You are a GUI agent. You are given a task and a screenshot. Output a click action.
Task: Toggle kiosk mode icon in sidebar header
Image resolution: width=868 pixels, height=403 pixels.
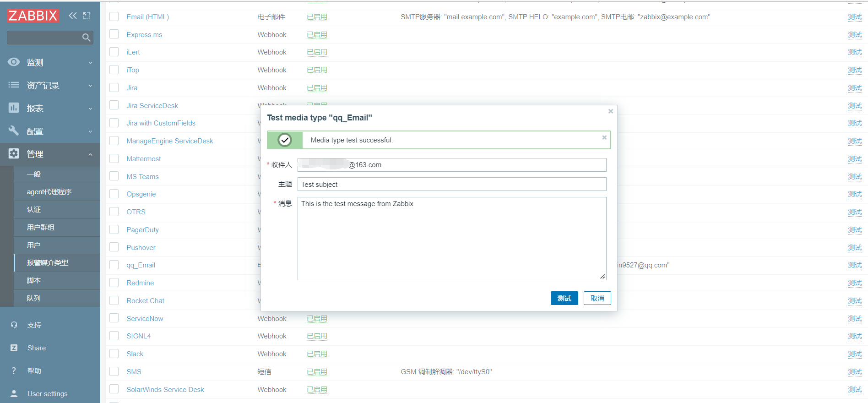(87, 16)
